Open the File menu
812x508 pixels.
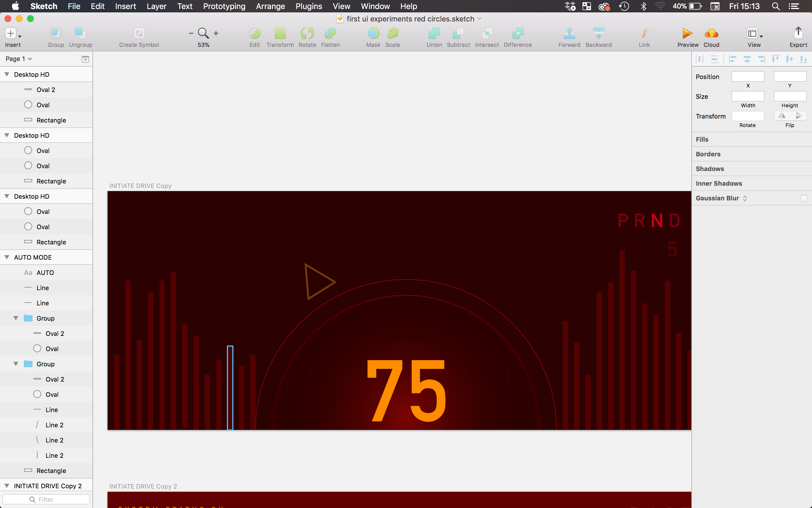(x=74, y=6)
